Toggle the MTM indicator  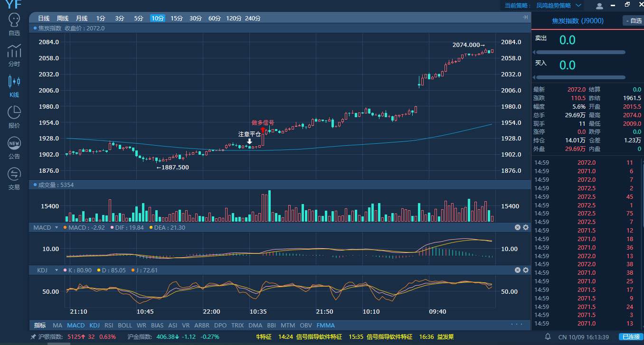click(x=288, y=326)
